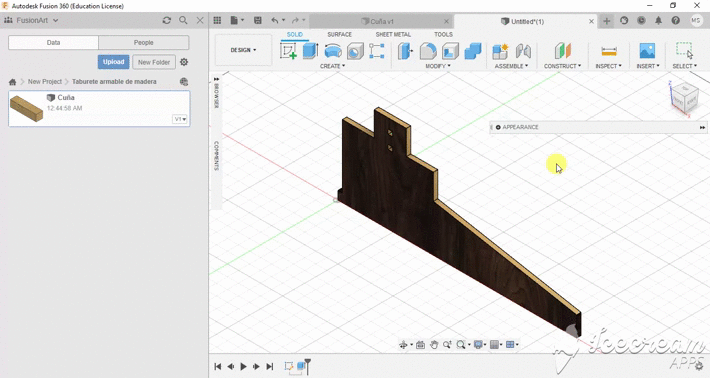The height and width of the screenshot is (378, 710).
Task: Open notifications bell
Action: click(658, 20)
